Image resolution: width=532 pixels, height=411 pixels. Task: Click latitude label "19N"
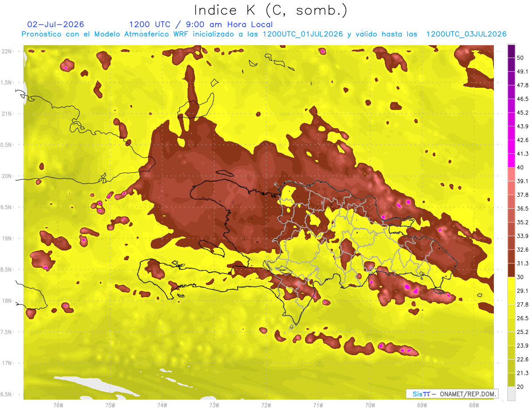pyautogui.click(x=7, y=239)
